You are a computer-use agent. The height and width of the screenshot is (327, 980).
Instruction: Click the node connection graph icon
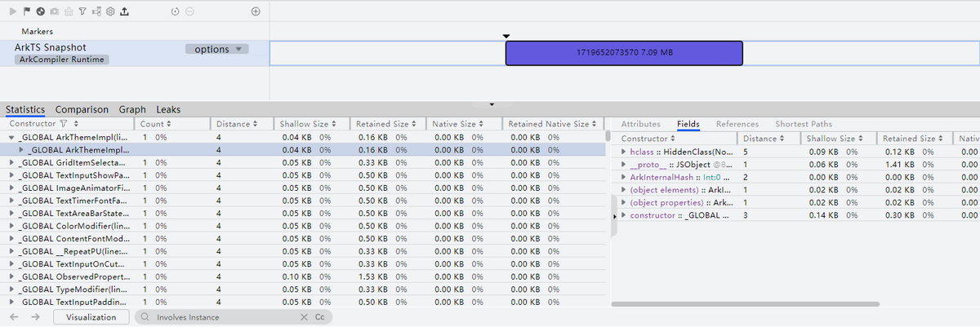[x=96, y=11]
